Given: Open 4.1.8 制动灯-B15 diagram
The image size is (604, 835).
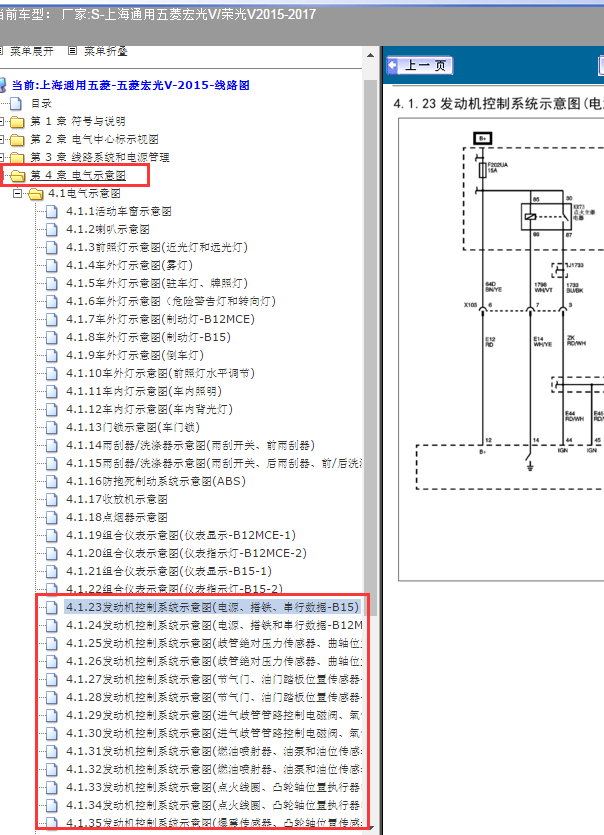Looking at the screenshot, I should point(149,338).
